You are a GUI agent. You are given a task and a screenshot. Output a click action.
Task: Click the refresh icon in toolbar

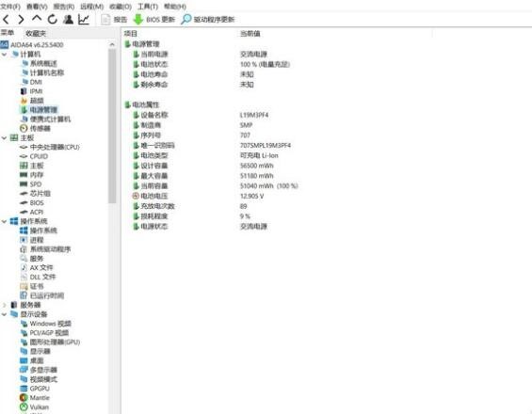pyautogui.click(x=52, y=20)
